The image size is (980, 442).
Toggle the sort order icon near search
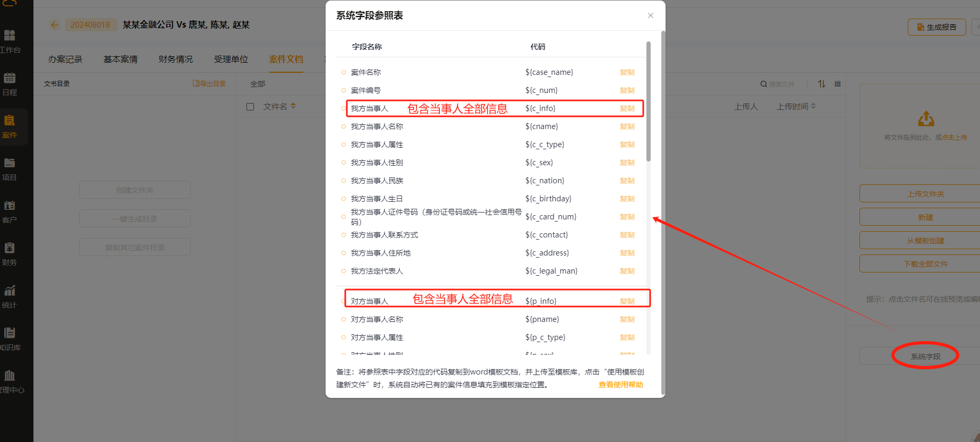(822, 84)
